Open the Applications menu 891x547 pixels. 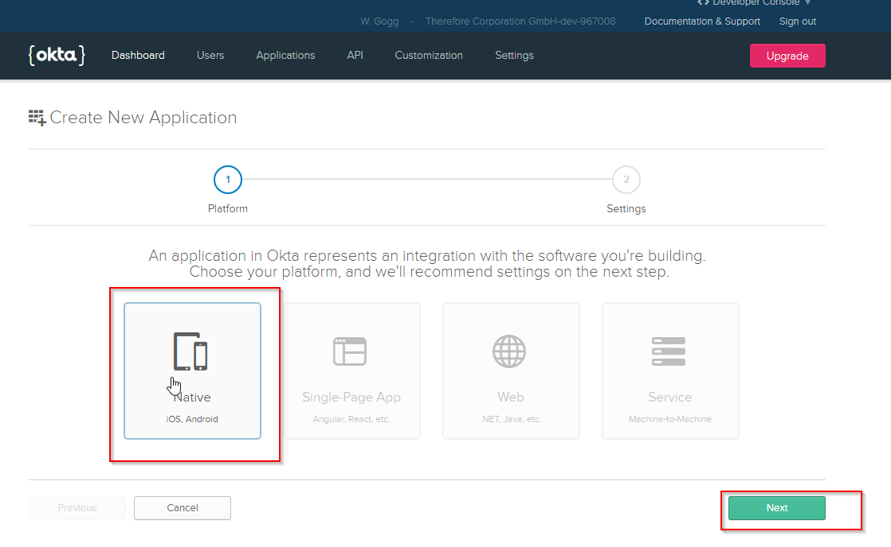285,56
